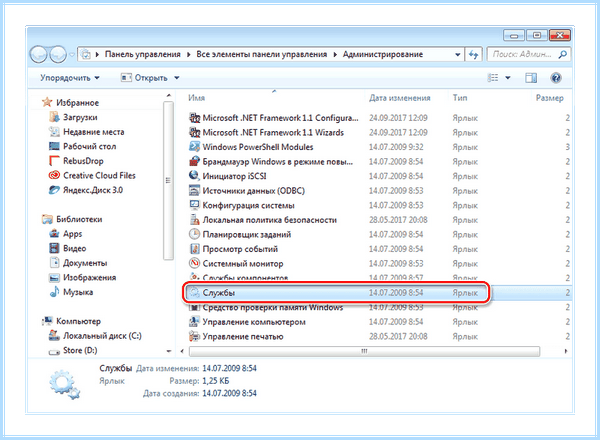Open Creative Cloud Files icon in sidebar

pyautogui.click(x=54, y=175)
